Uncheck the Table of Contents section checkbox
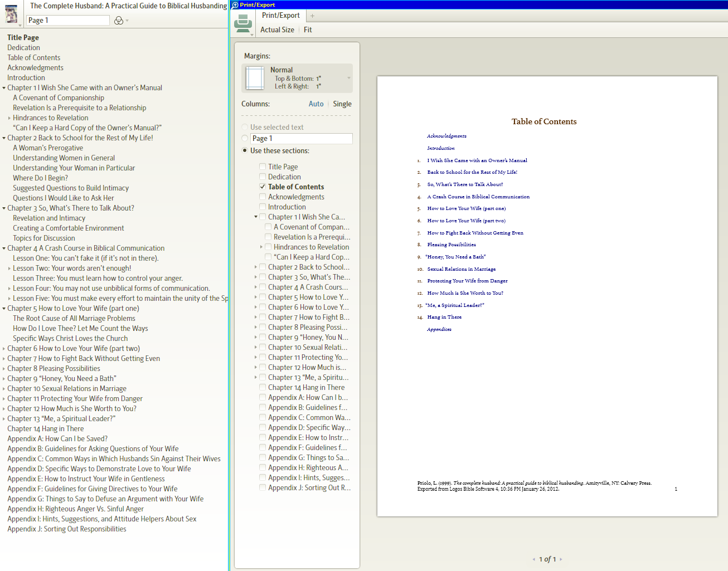 [x=262, y=187]
